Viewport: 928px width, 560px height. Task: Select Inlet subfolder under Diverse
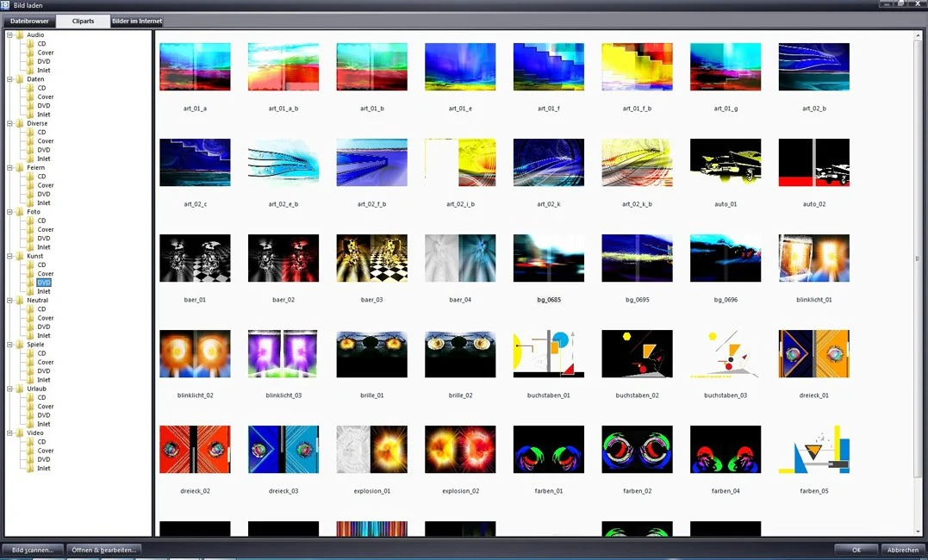44,159
